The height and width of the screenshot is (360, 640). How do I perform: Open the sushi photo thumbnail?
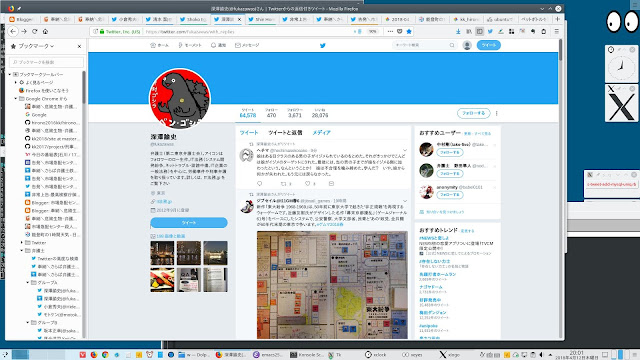tap(162, 280)
